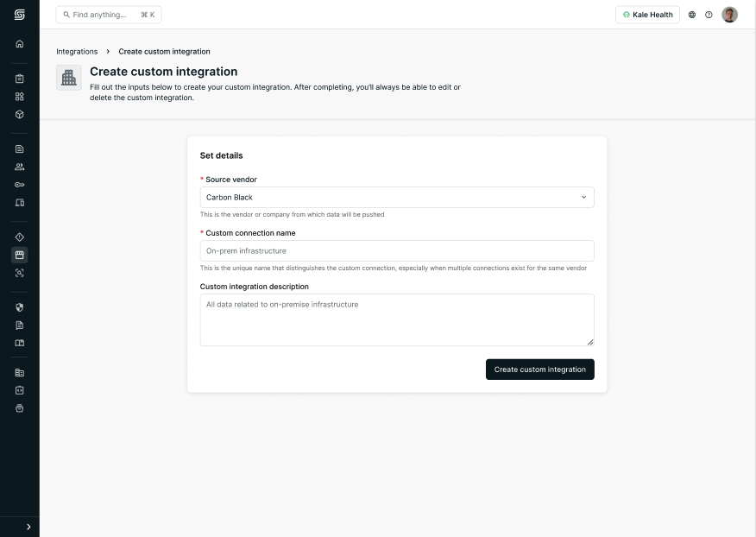Select the highlighted storefront integrations icon
756x537 pixels.
[x=19, y=255]
